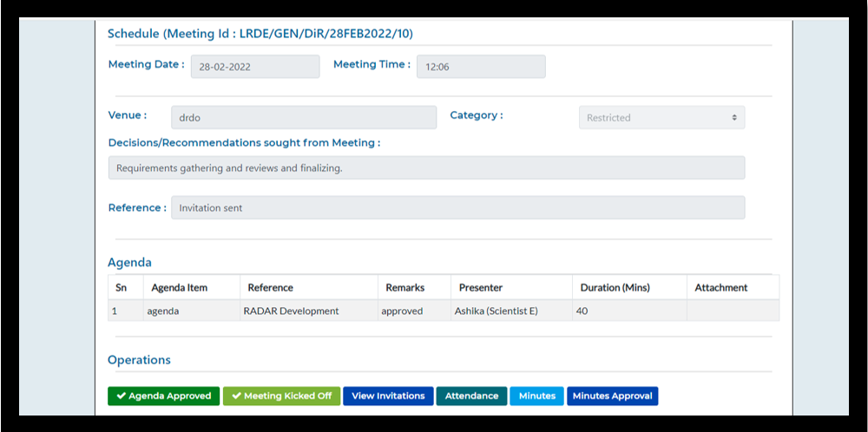This screenshot has height=432, width=868.
Task: Open the Attendance page button
Action: pos(471,396)
